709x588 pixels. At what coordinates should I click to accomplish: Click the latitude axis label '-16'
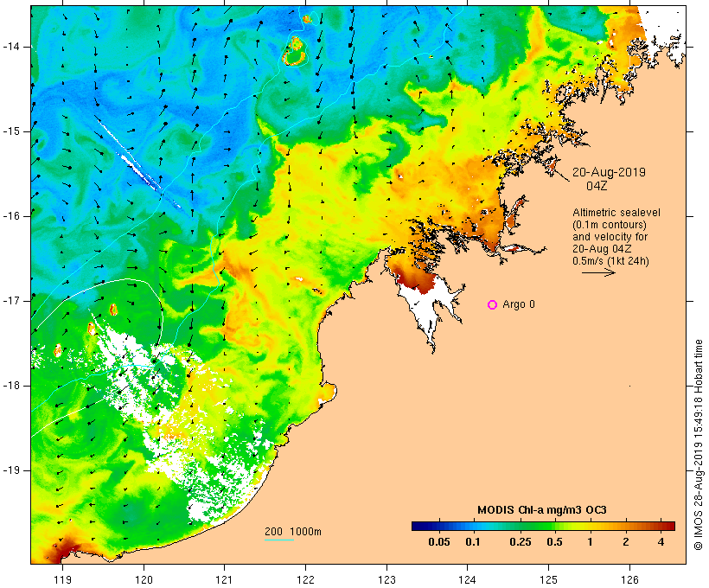point(11,216)
